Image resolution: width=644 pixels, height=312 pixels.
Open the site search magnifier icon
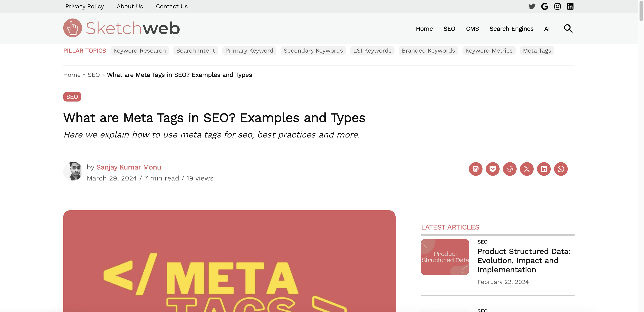[x=568, y=29]
